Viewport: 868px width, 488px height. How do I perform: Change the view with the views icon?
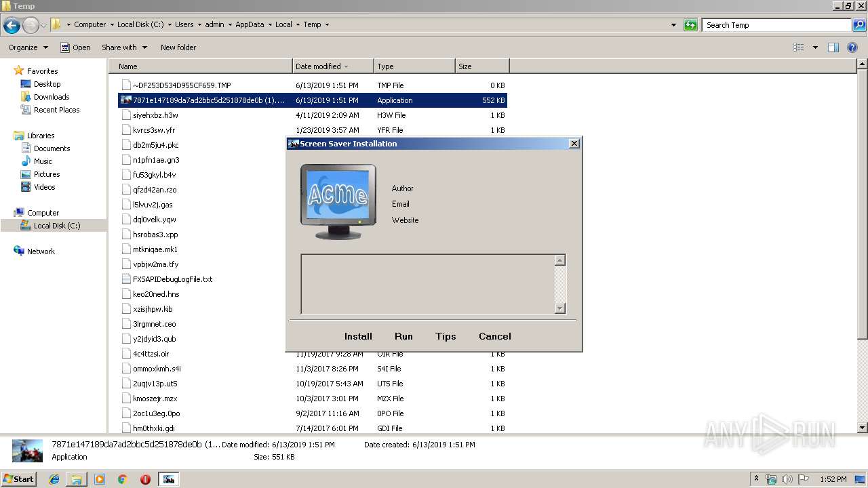point(799,47)
